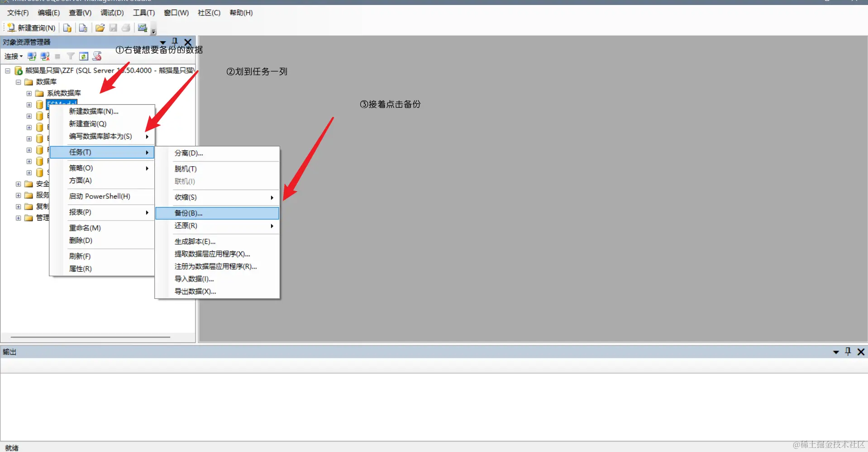This screenshot has height=452, width=868.
Task: Click the Analysis Services query file icon
Action: click(83, 28)
